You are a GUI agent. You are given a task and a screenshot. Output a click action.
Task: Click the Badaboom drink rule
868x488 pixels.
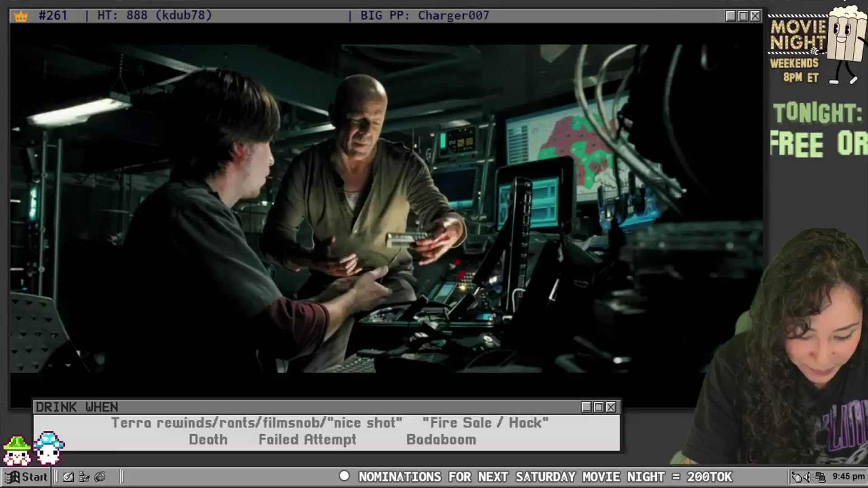[x=441, y=439]
